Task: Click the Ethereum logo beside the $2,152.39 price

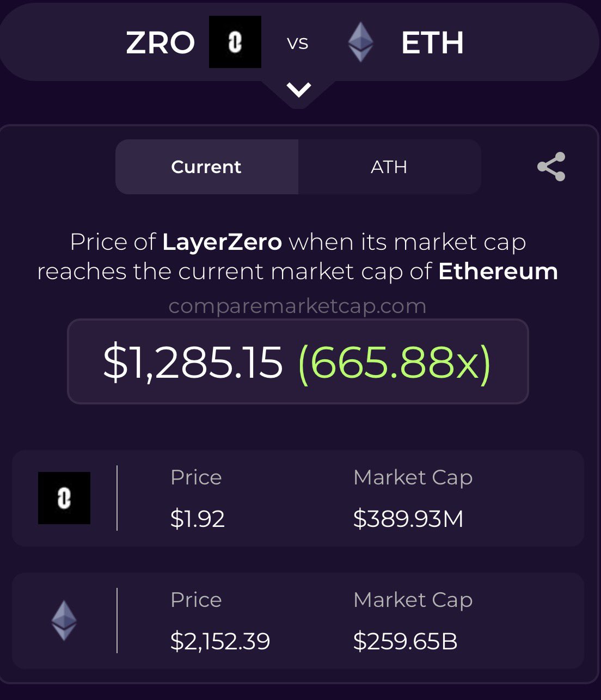Action: (x=64, y=621)
